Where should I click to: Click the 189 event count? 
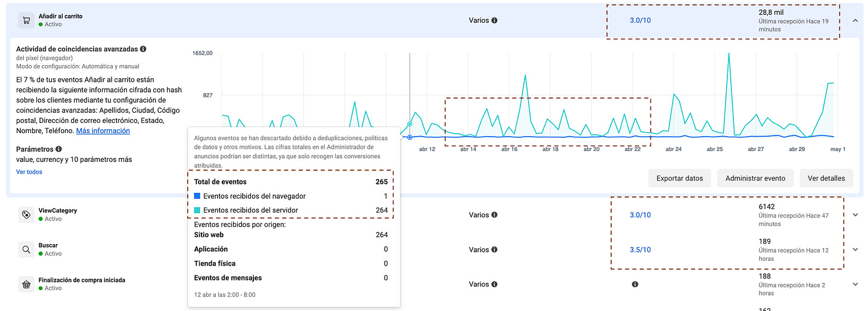pos(764,241)
